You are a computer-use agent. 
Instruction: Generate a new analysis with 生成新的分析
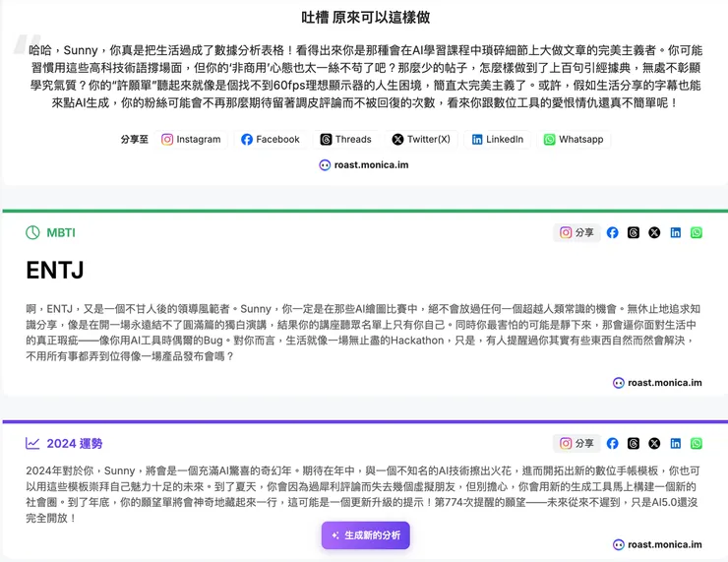[365, 535]
